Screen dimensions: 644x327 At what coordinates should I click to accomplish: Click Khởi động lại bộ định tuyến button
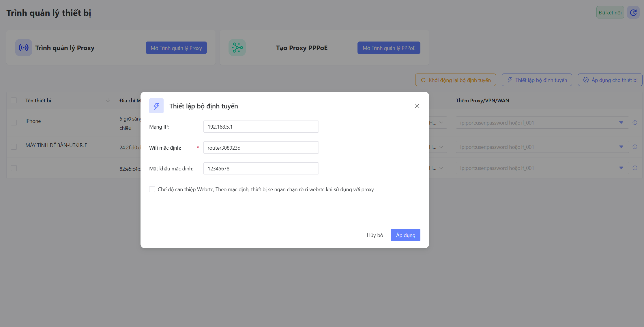point(455,80)
